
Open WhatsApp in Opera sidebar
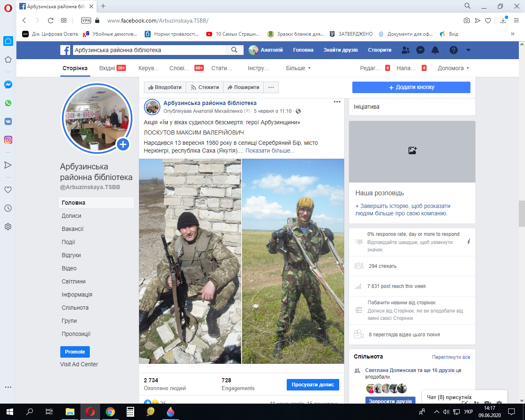point(8,103)
